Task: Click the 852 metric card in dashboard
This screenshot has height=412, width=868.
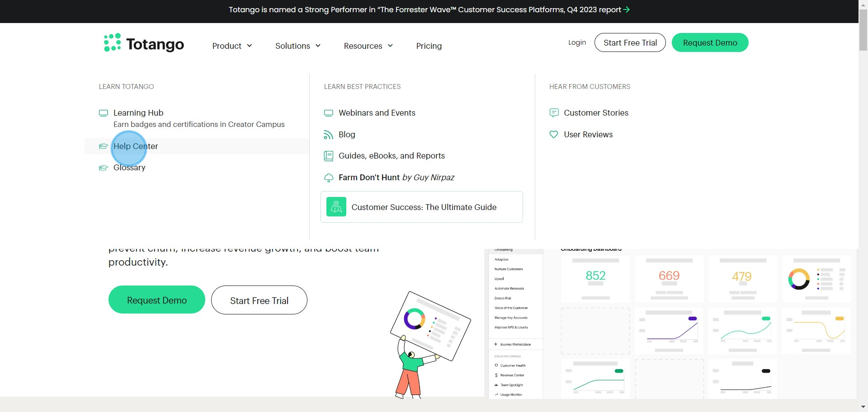Action: [x=595, y=279]
